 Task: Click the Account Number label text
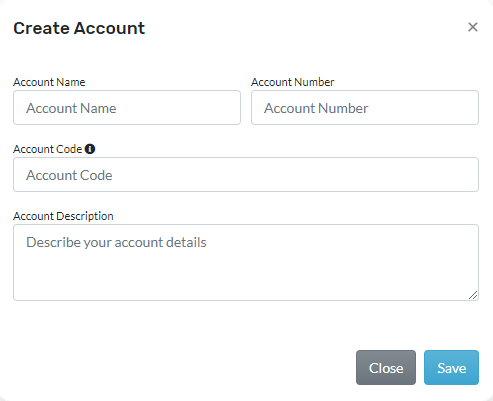pyautogui.click(x=292, y=82)
